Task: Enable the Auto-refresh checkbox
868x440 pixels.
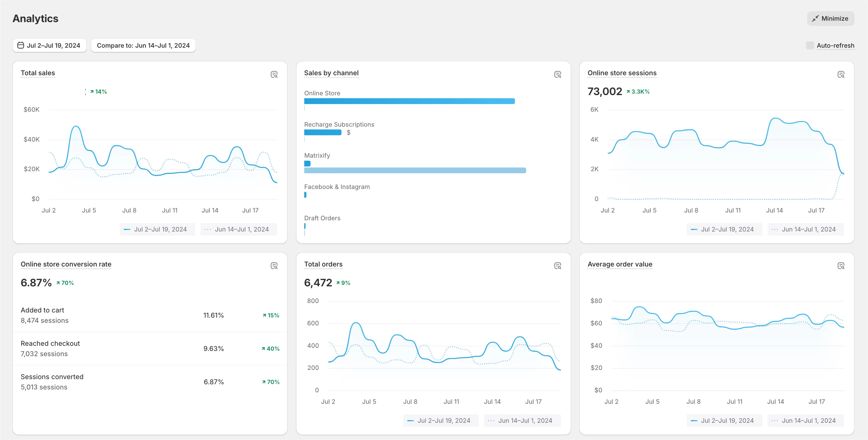Action: point(810,45)
